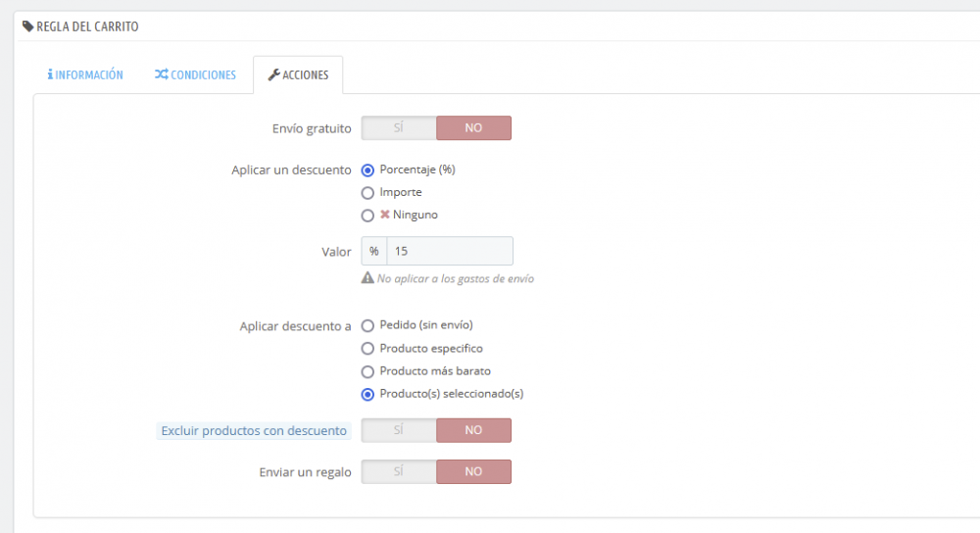Choose Ninguno for discount type
The image size is (980, 533).
(368, 216)
